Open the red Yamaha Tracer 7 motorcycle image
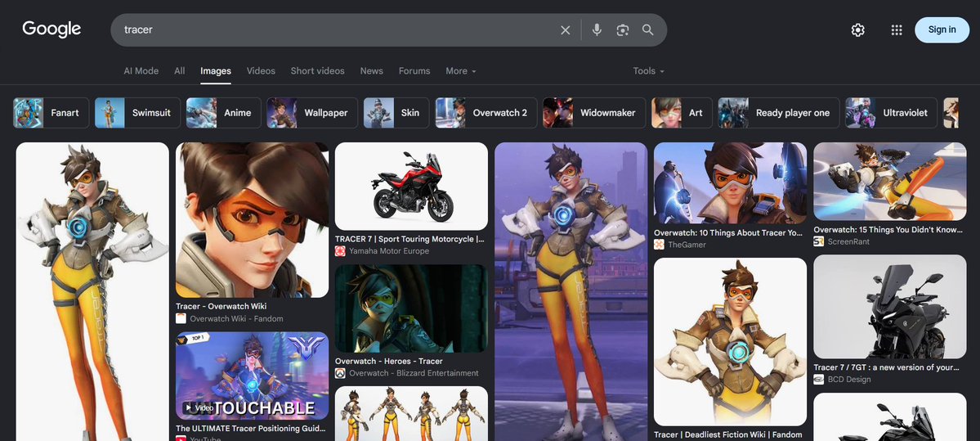The height and width of the screenshot is (441, 980). (x=411, y=187)
